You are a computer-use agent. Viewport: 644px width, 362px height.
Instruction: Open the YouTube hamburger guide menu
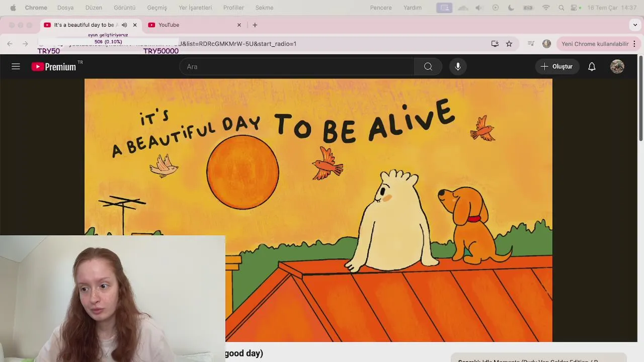(x=16, y=66)
